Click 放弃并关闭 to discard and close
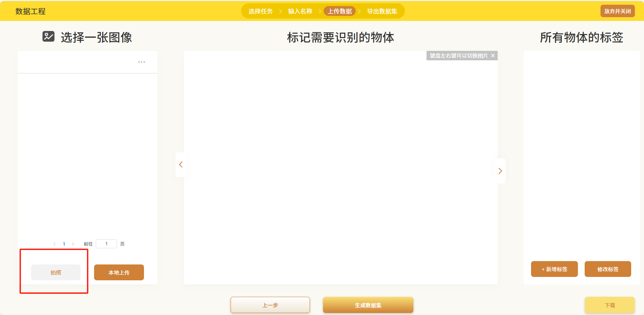Image resolution: width=644 pixels, height=315 pixels. pyautogui.click(x=617, y=11)
